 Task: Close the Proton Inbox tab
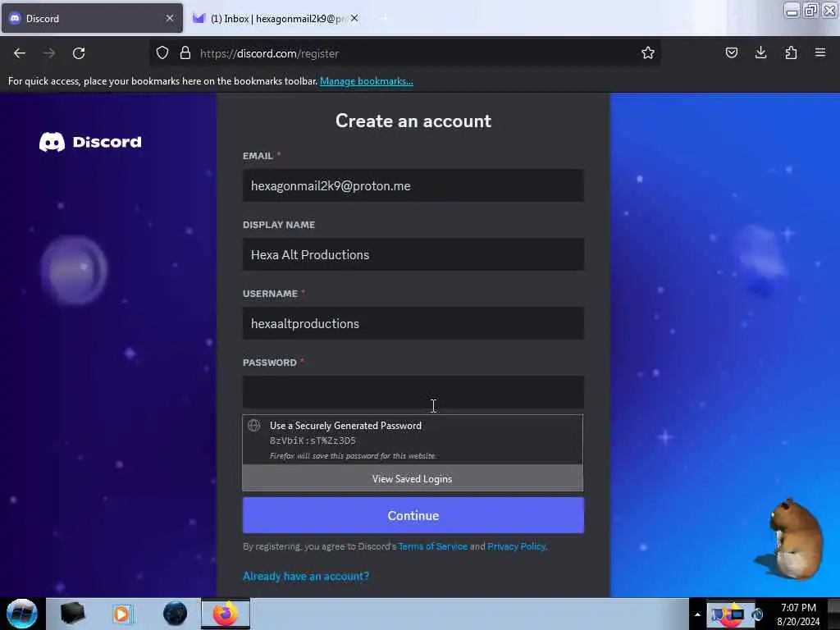tap(354, 18)
